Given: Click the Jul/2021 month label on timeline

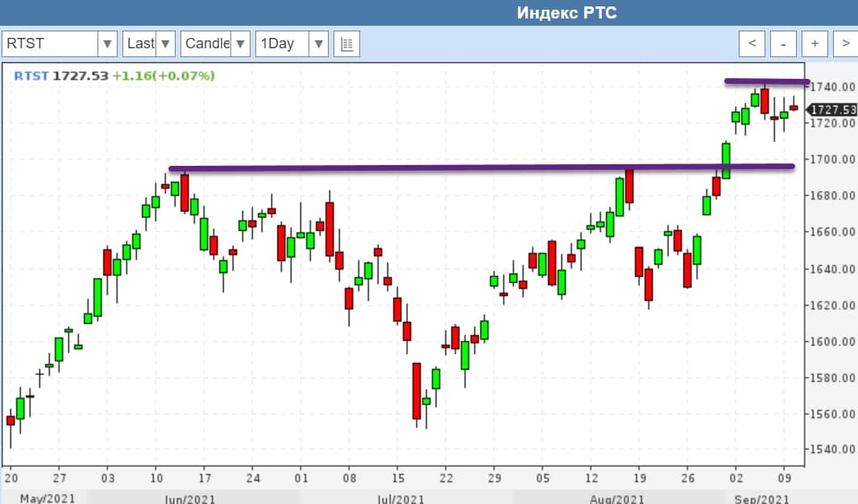Looking at the screenshot, I should point(395,498).
